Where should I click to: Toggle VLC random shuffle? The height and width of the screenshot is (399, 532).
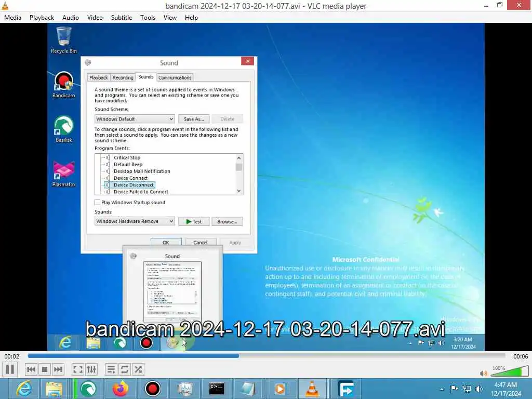pyautogui.click(x=138, y=369)
